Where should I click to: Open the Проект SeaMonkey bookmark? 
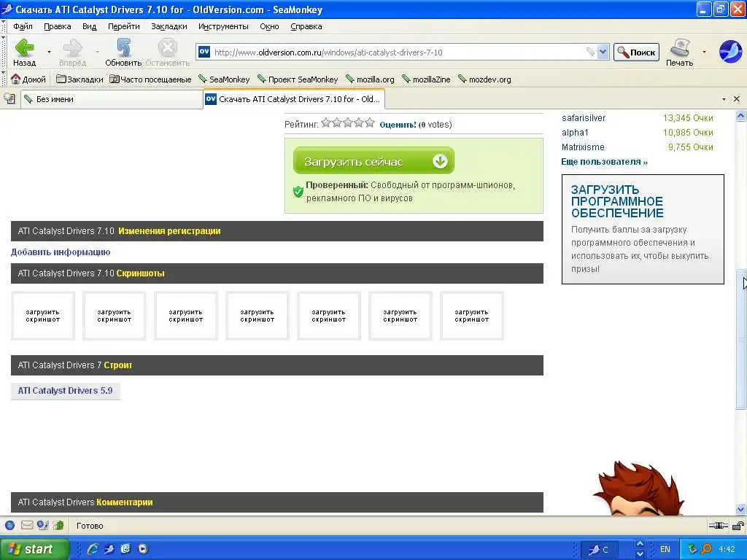298,79
